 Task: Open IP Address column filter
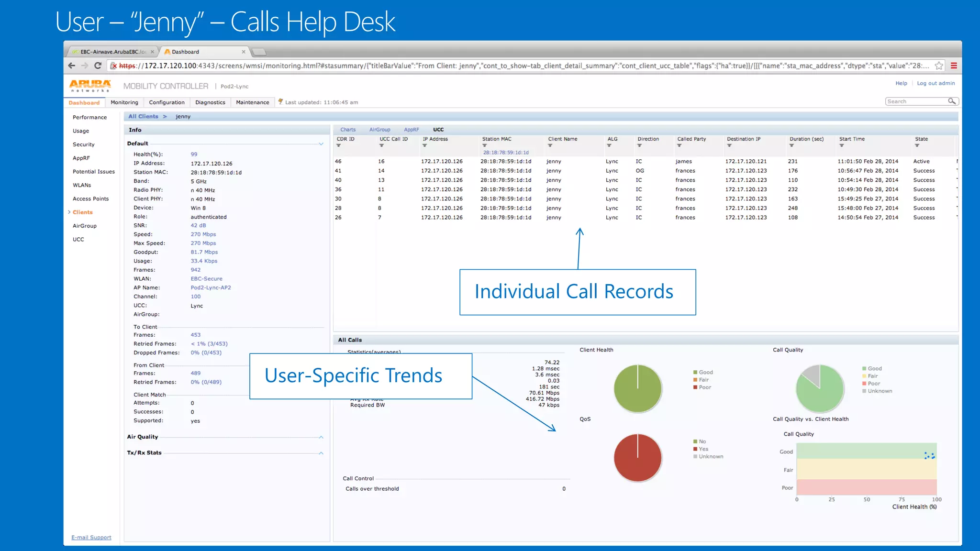424,145
